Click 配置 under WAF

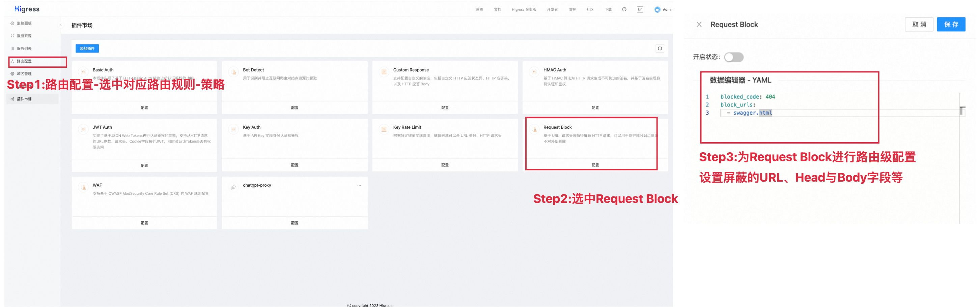tap(145, 223)
